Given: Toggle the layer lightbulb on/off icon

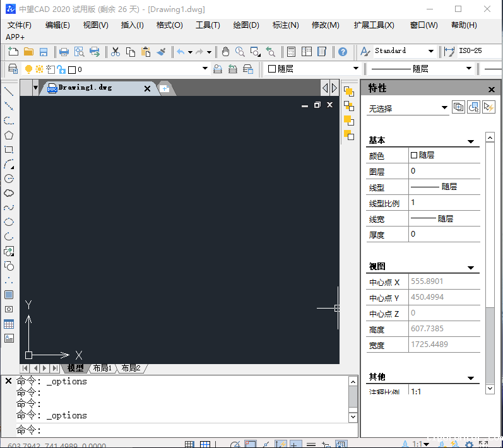Looking at the screenshot, I should 28,69.
